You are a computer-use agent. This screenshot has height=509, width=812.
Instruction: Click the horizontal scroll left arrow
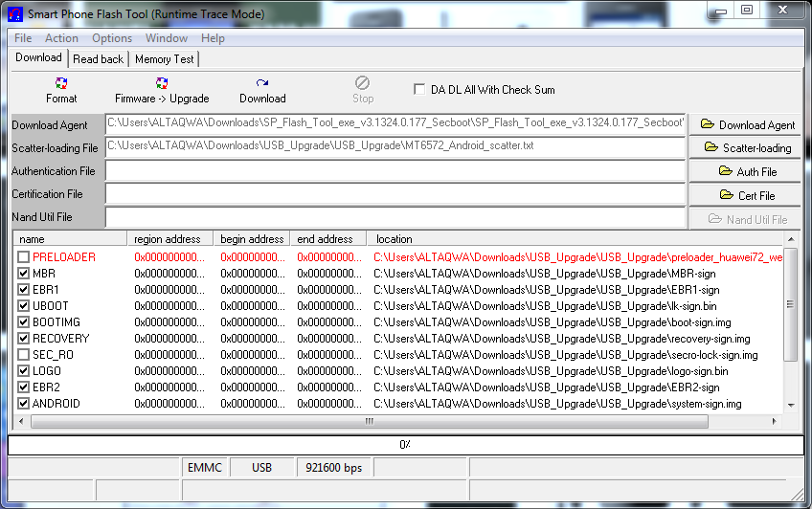pos(21,422)
